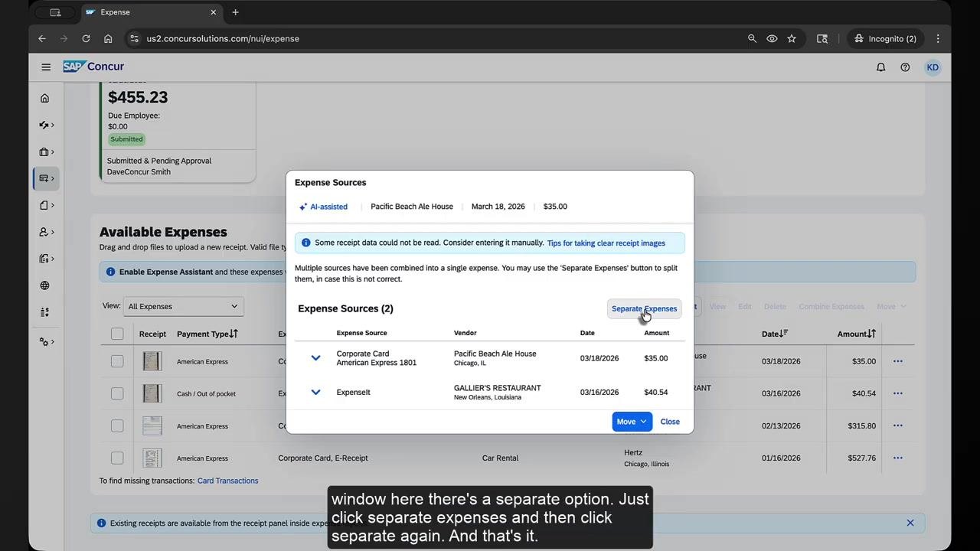
Task: Open the browser three-dot menu
Action: (x=938, y=38)
